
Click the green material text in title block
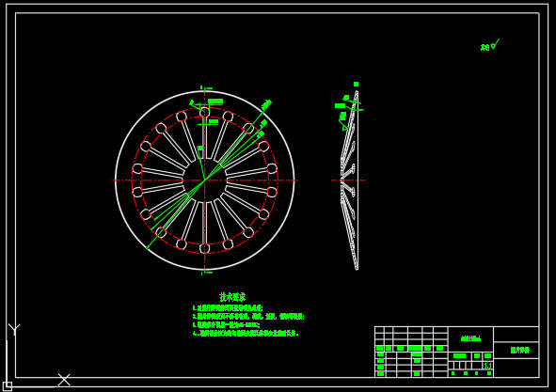point(471,338)
